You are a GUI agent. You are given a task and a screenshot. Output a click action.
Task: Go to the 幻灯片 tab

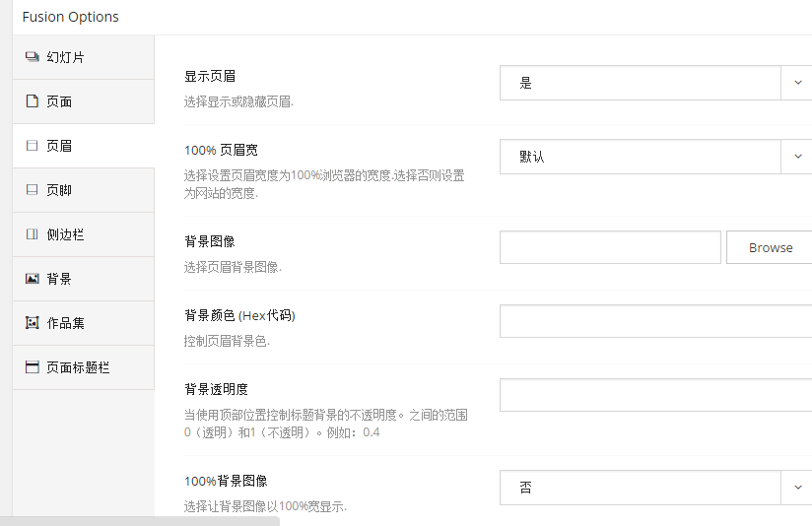coord(66,57)
